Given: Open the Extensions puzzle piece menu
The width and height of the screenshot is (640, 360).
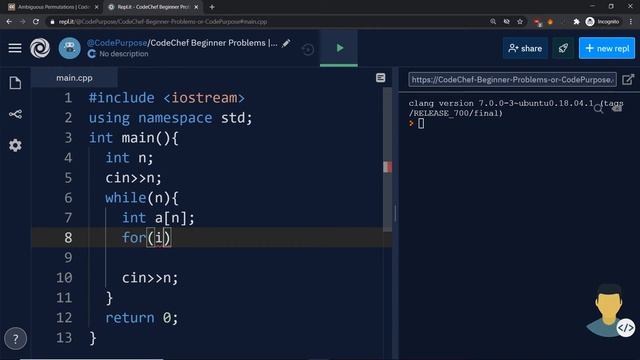Looking at the screenshot, I should click(576, 22).
